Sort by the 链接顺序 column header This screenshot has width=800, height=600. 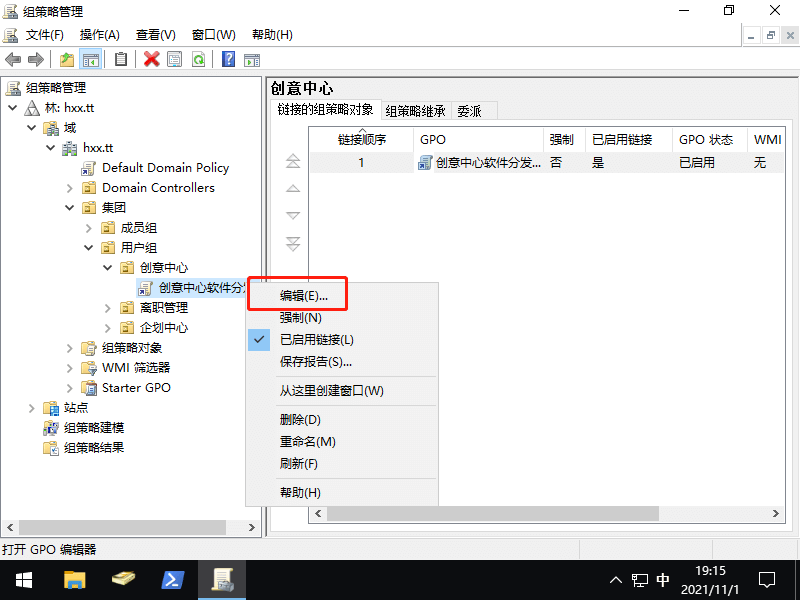pyautogui.click(x=362, y=140)
